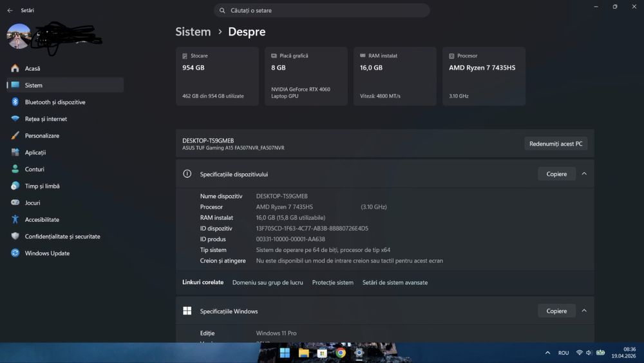Viewport: 644px width, 363px height.
Task: Click the search magnifier icon
Action: pos(222,11)
